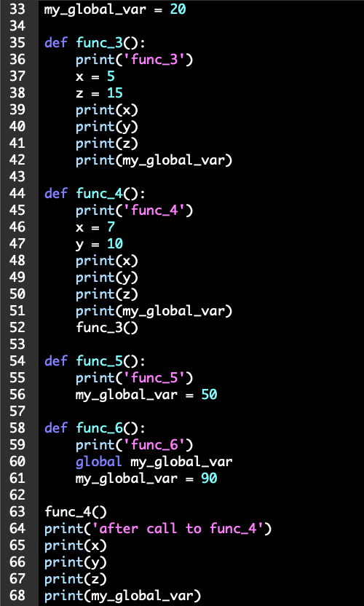364x606 pixels.
Task: Click the 'func_6' string on line 59
Action: [x=154, y=445]
